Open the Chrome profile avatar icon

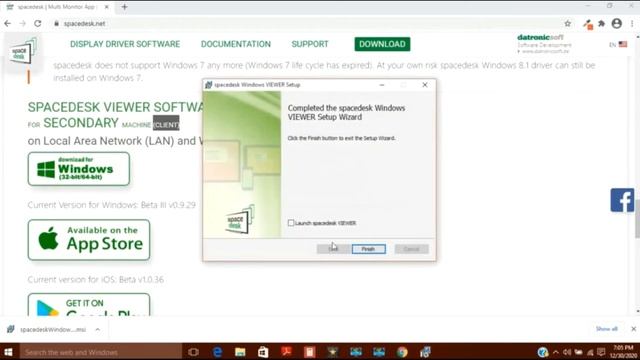point(617,24)
